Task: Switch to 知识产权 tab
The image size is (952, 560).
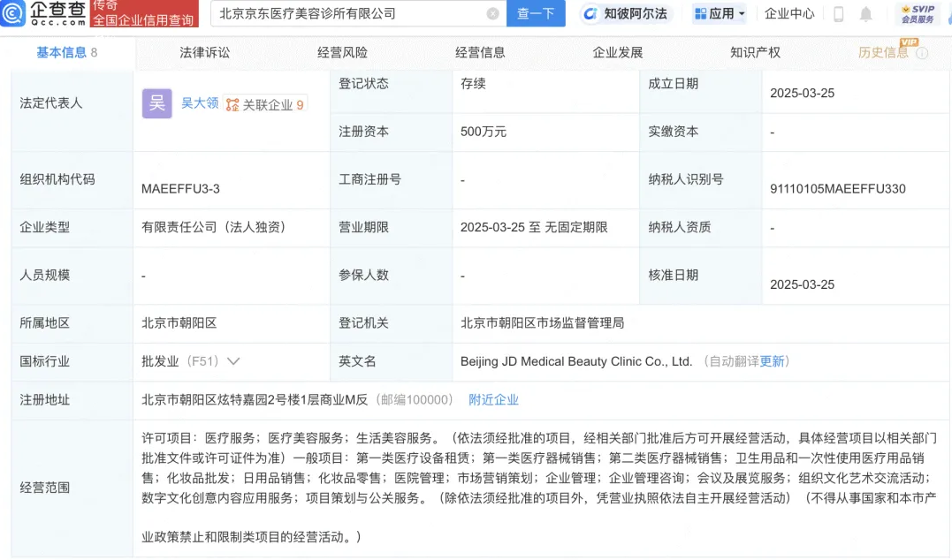Action: coord(755,53)
